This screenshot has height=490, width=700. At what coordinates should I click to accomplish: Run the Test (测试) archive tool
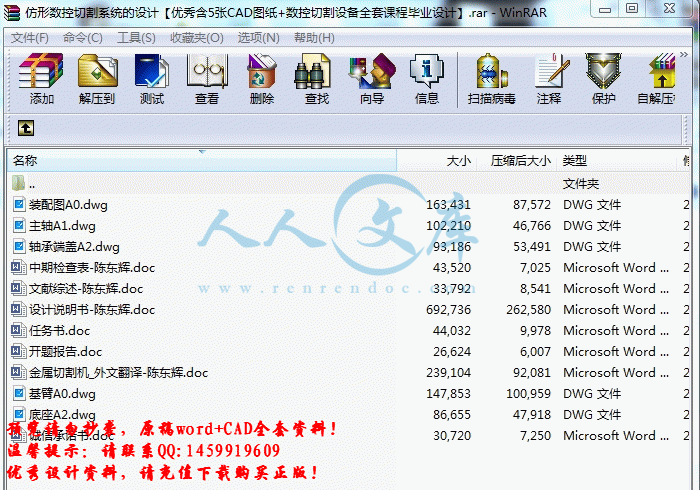tap(152, 71)
